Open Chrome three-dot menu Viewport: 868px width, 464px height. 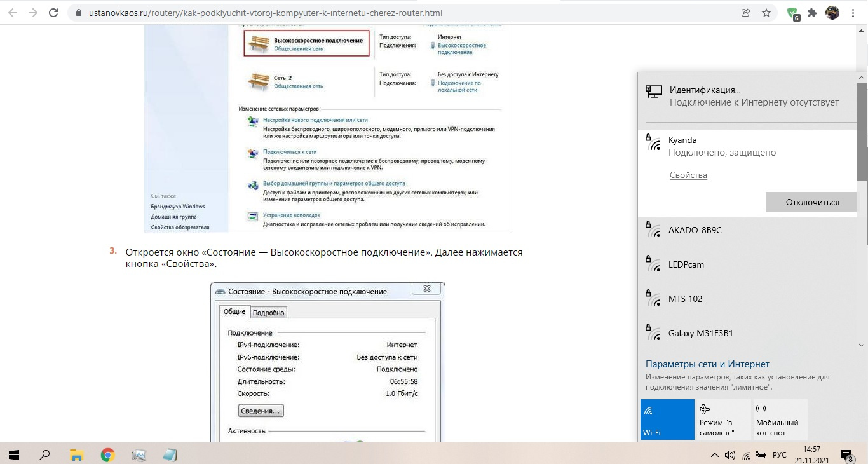853,13
